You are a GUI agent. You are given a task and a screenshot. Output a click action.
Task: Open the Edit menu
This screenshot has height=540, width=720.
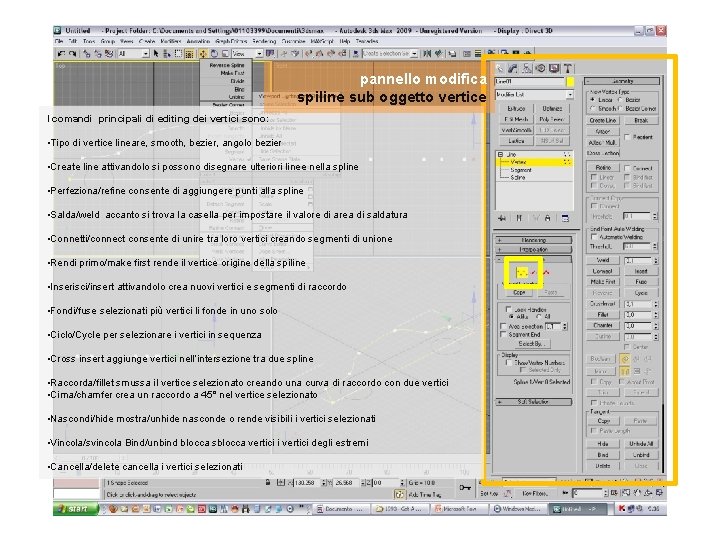coord(72,41)
